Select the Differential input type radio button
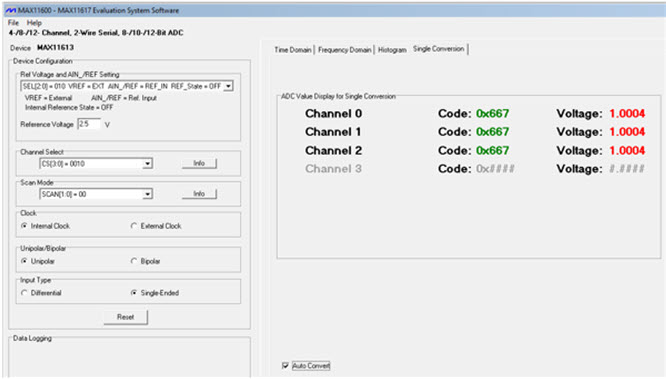 pos(24,293)
